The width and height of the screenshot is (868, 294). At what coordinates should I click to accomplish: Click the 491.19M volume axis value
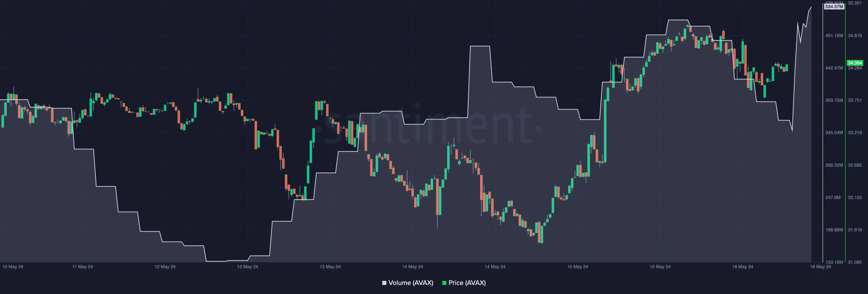834,36
